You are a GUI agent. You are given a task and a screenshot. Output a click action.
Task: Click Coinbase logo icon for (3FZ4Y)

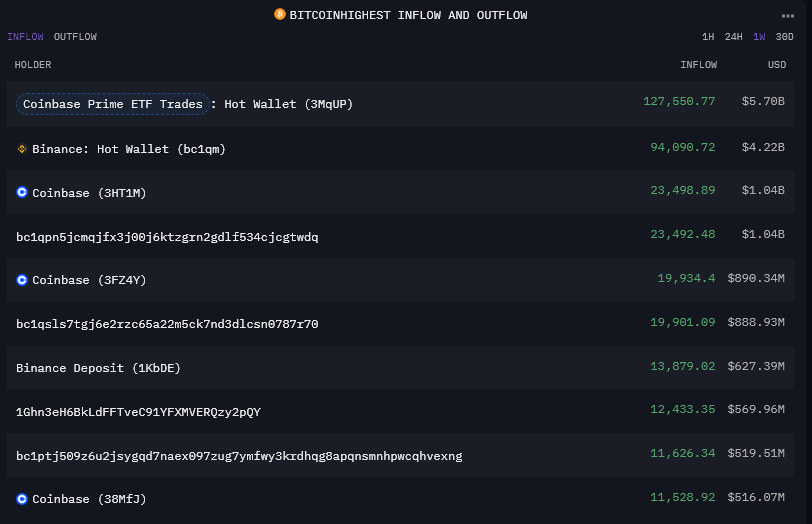[x=22, y=280]
